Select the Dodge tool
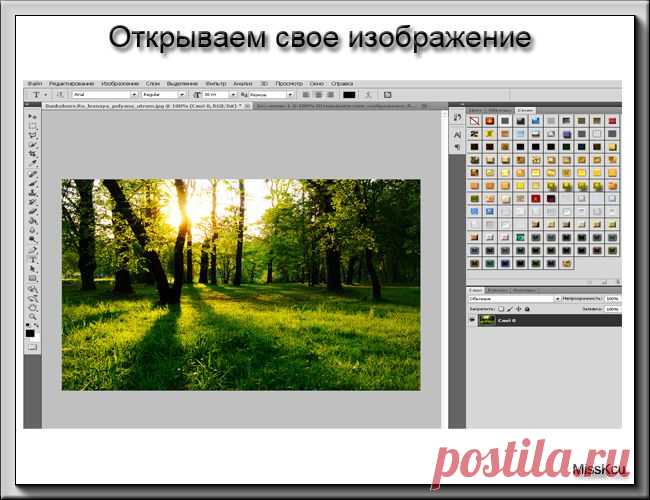The image size is (650, 500). (x=32, y=240)
